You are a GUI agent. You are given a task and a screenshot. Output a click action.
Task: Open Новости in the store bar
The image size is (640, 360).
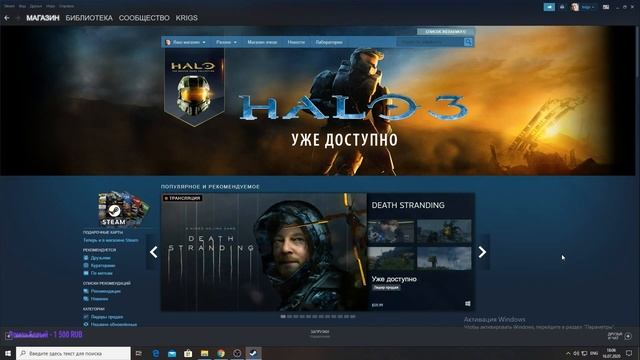point(296,42)
